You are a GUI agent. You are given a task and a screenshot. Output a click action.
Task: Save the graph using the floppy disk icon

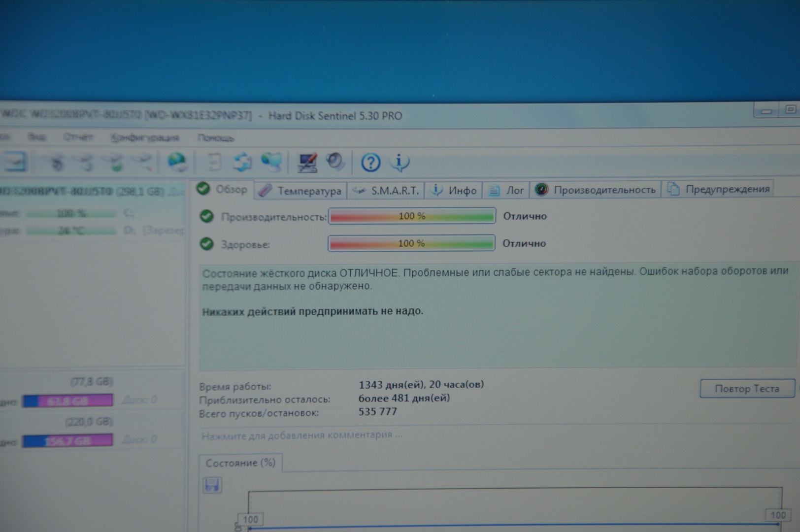point(212,485)
